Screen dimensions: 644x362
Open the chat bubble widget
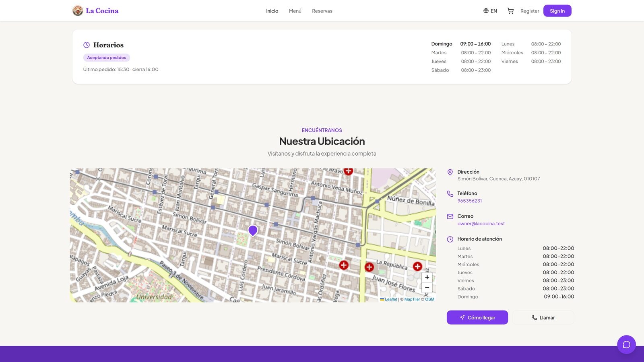[x=626, y=344]
